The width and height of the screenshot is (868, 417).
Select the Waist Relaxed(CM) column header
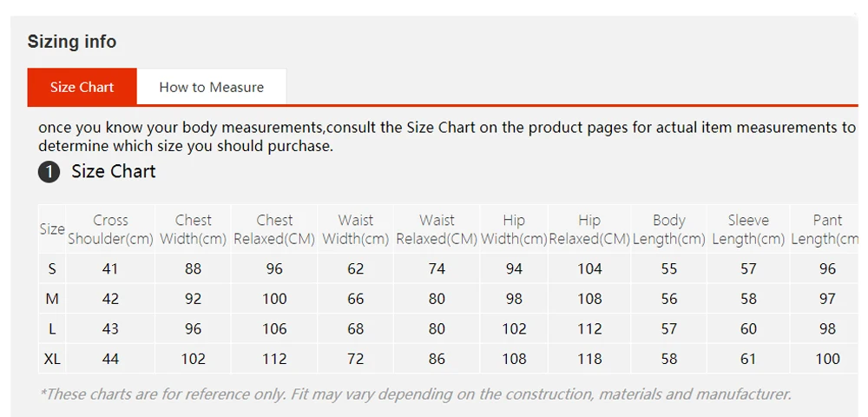pos(437,229)
